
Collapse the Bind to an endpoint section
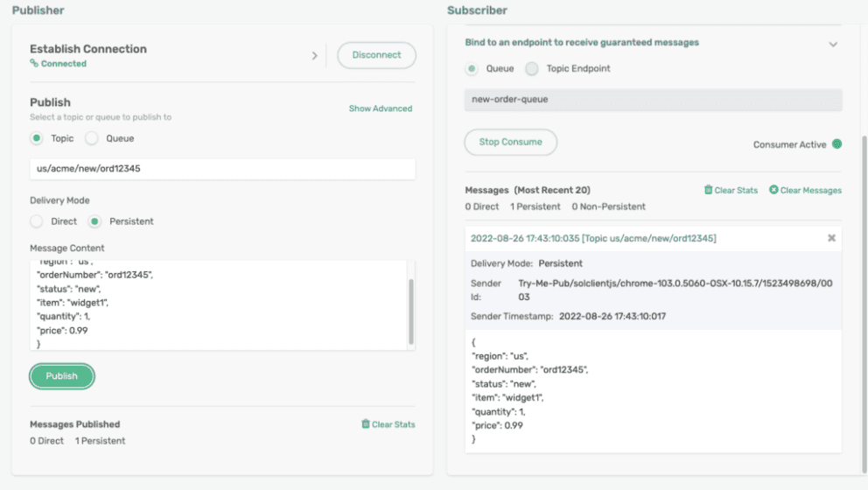click(833, 44)
